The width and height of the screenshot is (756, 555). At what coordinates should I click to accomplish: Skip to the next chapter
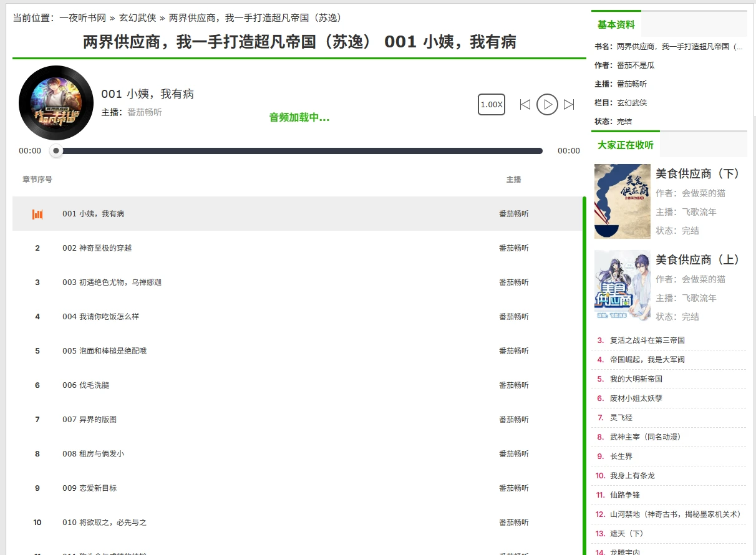coord(569,105)
